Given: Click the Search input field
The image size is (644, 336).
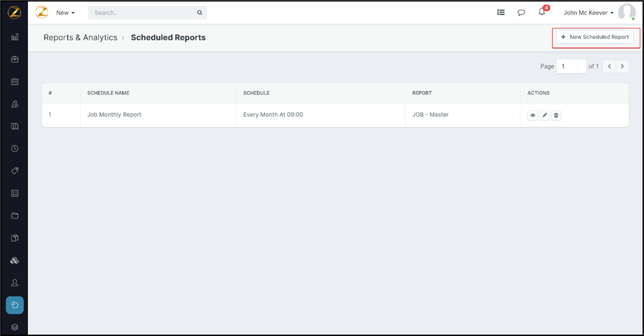Looking at the screenshot, I should 148,13.
